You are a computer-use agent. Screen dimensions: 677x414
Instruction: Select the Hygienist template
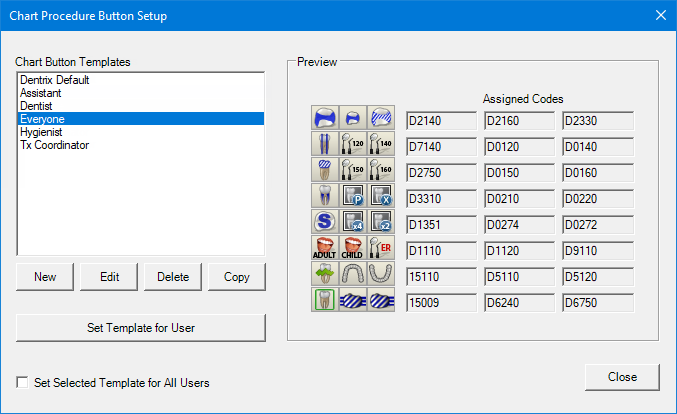(141, 132)
